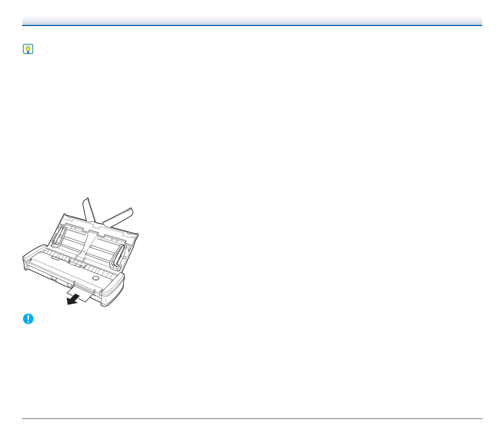Click the blue exclamation important icon

[x=28, y=319]
